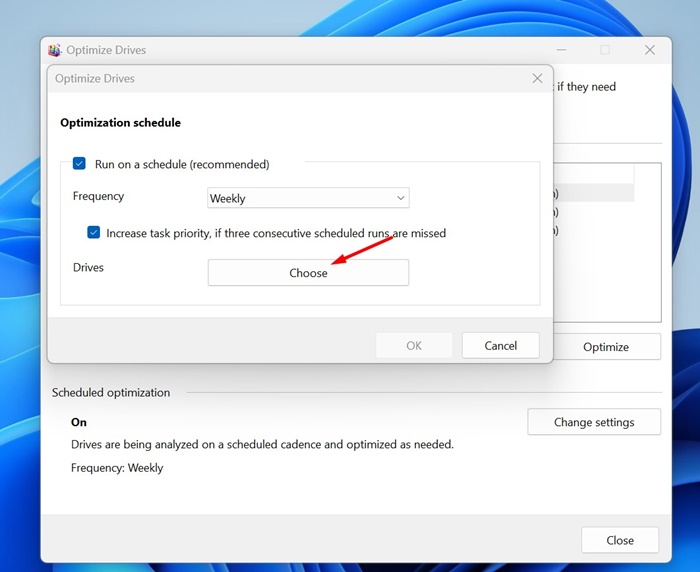
Task: Open Change settings for scheduled optimization
Action: tap(594, 422)
